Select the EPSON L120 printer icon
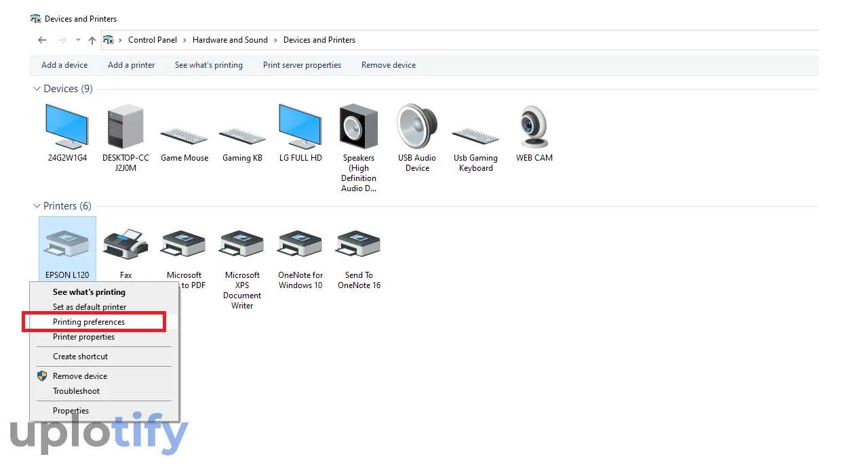The height and width of the screenshot is (465, 868). [x=67, y=244]
